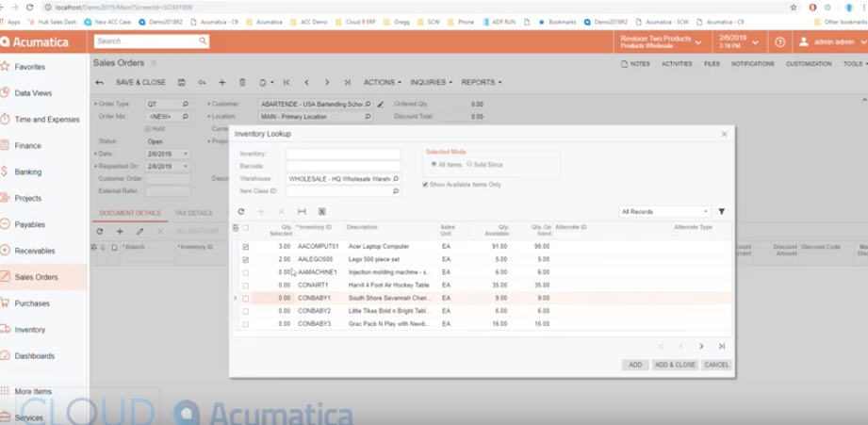This screenshot has width=868, height=425.
Task: Go to next record arrow
Action: (327, 82)
